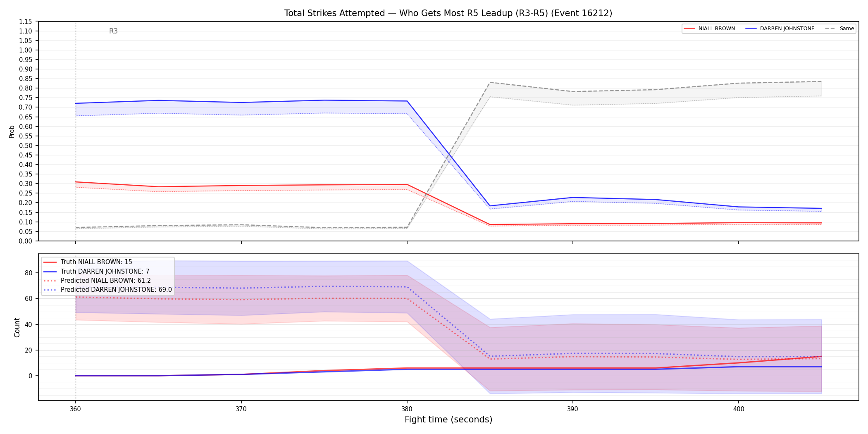Click the x-axis tick label 360
The width and height of the screenshot is (868, 434).
(x=75, y=409)
